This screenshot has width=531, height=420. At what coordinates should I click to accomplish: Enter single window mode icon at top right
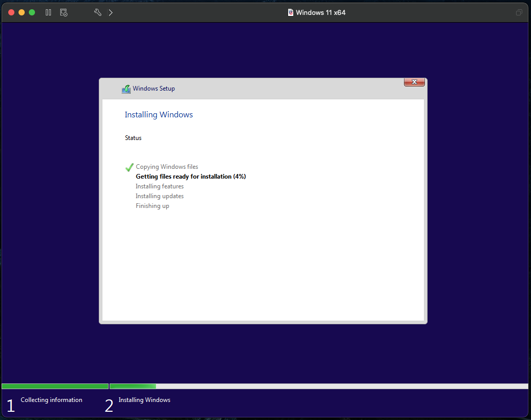519,12
